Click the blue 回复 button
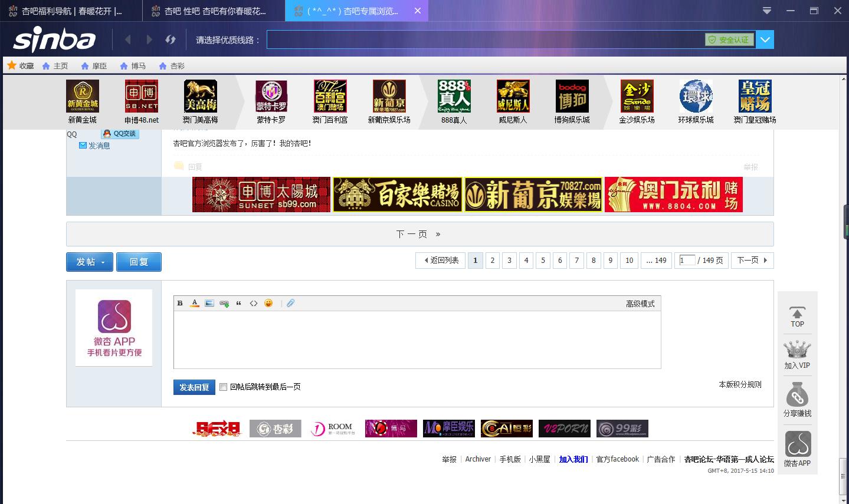Image resolution: width=849 pixels, height=504 pixels. click(139, 262)
